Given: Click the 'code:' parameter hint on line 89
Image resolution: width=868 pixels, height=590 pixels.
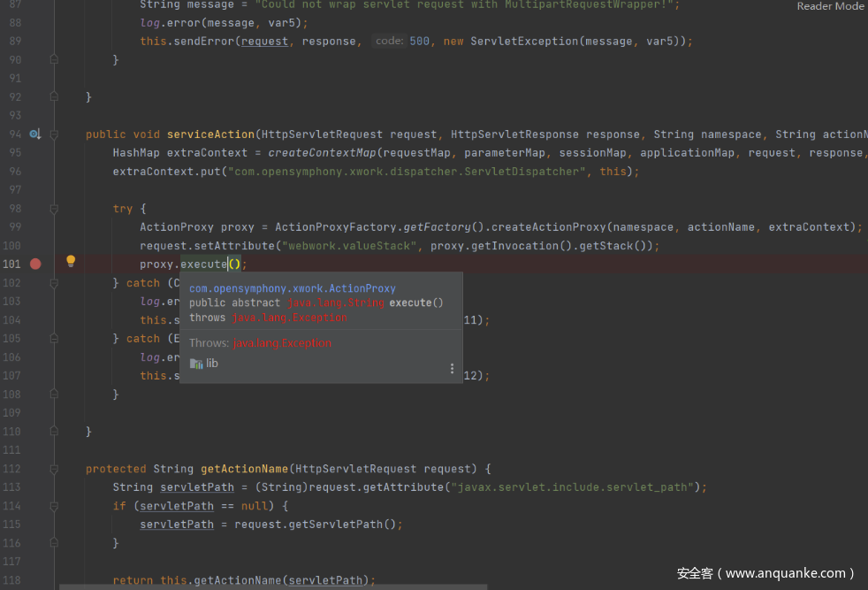Looking at the screenshot, I should (x=389, y=42).
